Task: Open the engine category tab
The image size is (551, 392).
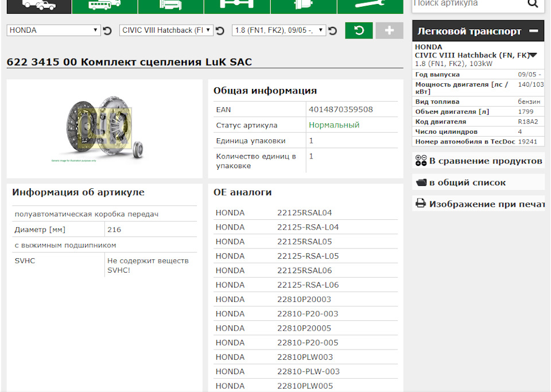Action: pos(171,6)
